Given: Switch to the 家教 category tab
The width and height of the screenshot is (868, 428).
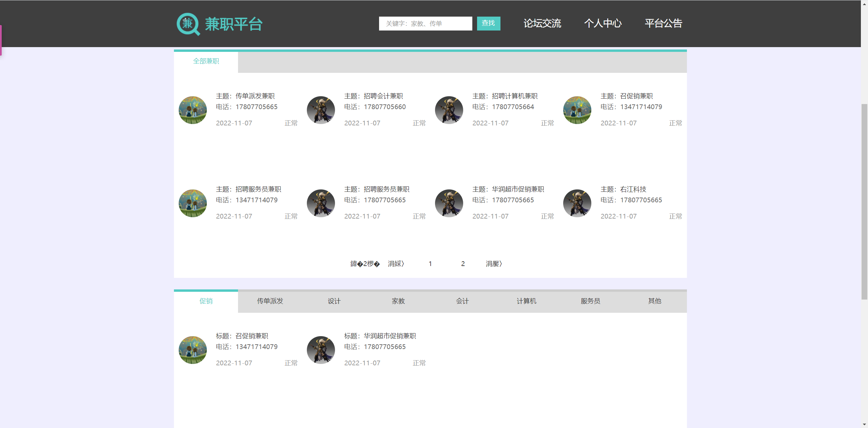Looking at the screenshot, I should pos(398,301).
